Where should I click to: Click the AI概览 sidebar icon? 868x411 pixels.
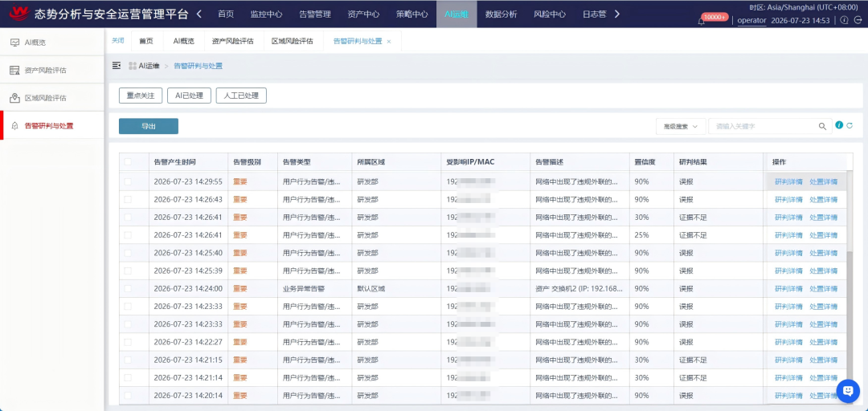pos(15,42)
